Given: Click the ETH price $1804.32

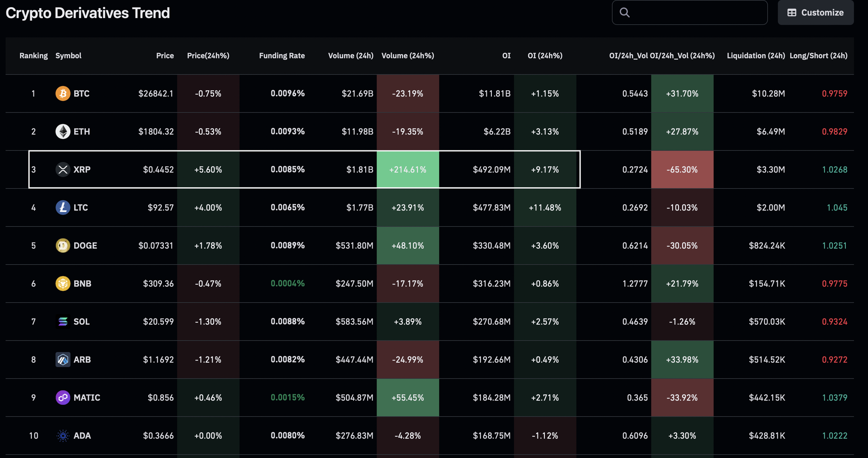Looking at the screenshot, I should coord(156,131).
